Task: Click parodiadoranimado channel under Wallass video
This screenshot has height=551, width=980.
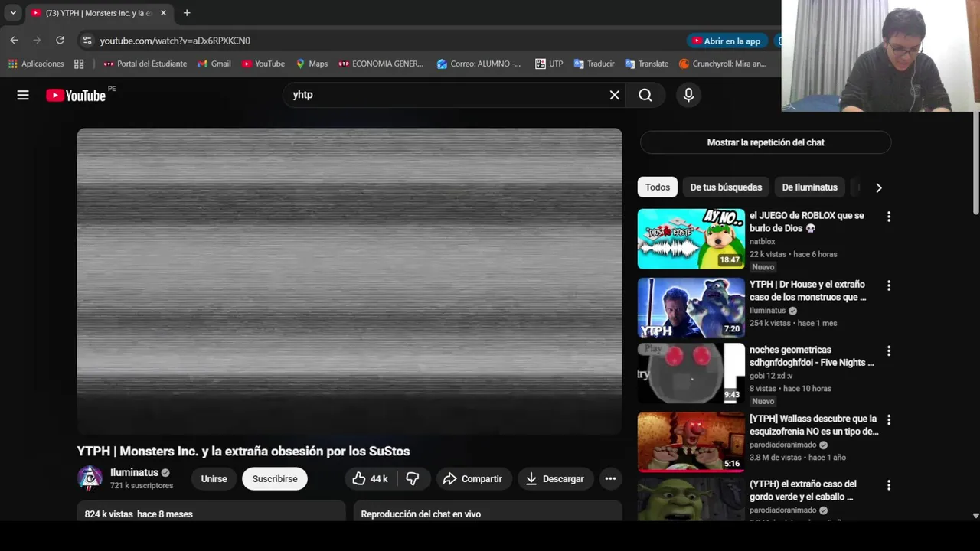Action: [782, 445]
